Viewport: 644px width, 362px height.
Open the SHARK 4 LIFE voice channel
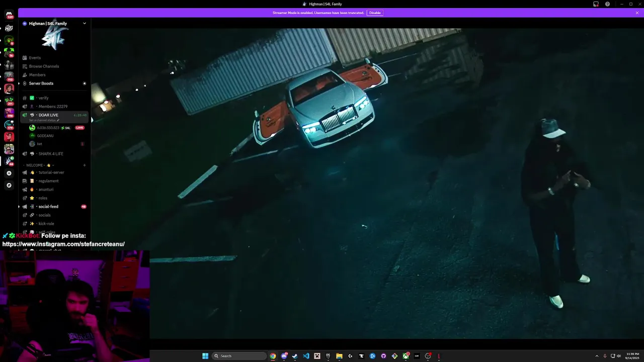51,154
